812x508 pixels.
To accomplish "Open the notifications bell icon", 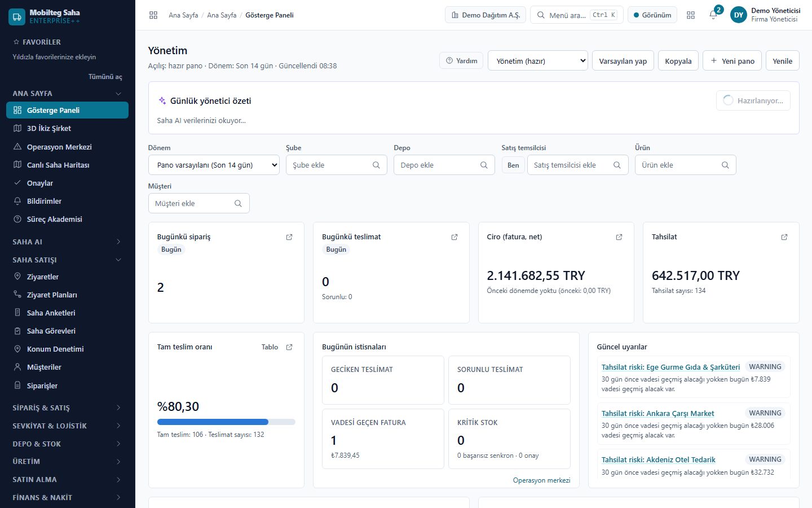I will pyautogui.click(x=713, y=15).
